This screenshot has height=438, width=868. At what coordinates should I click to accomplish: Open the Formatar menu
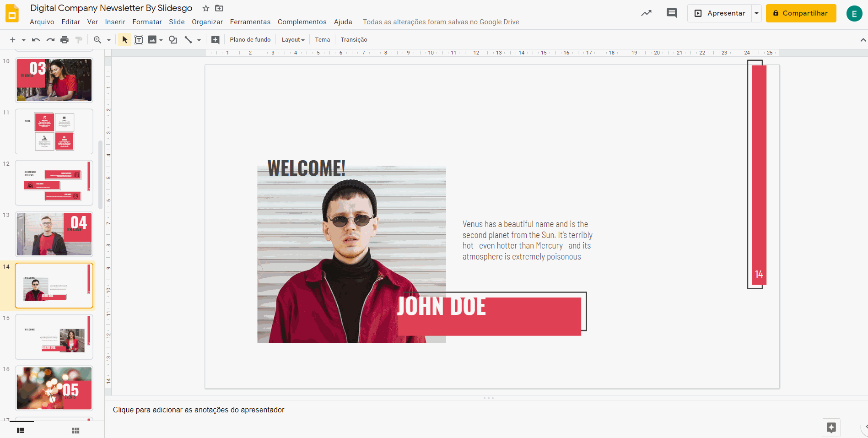tap(147, 22)
